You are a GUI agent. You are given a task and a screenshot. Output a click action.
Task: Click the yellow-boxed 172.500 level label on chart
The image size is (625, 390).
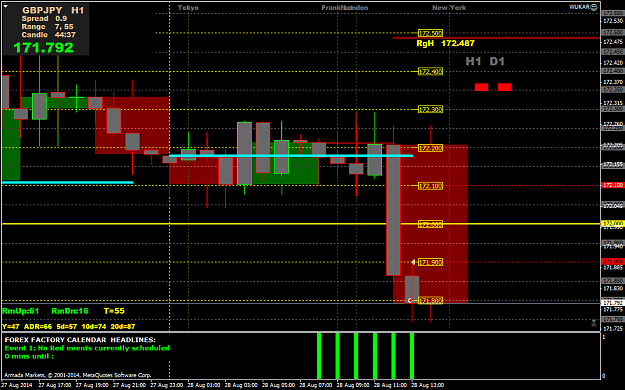(430, 33)
